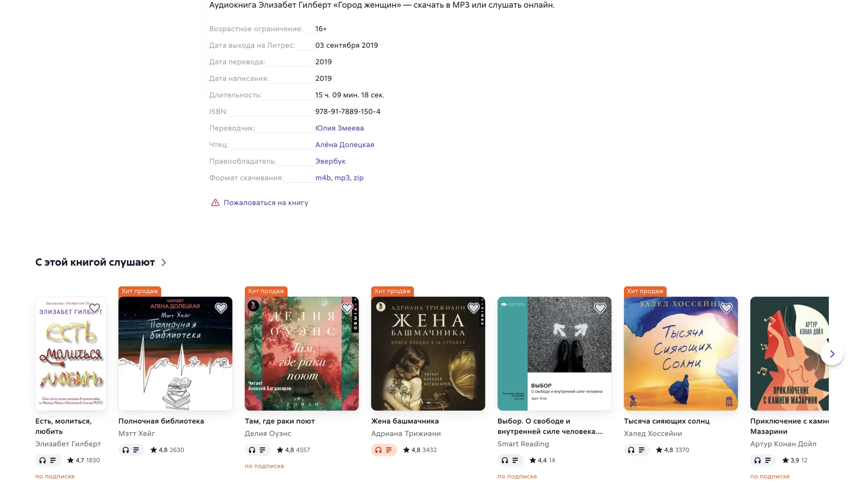The height and width of the screenshot is (488, 868).
Task: Click the headphones icon under Есть, молиться, любить
Action: [x=42, y=460]
